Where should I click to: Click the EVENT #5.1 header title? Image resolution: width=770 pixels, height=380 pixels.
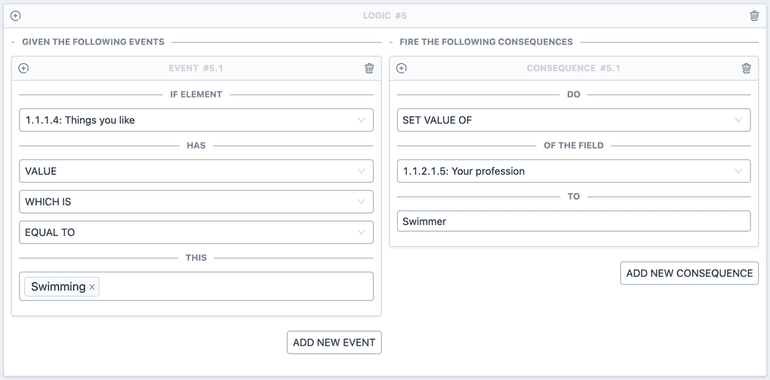[196, 68]
